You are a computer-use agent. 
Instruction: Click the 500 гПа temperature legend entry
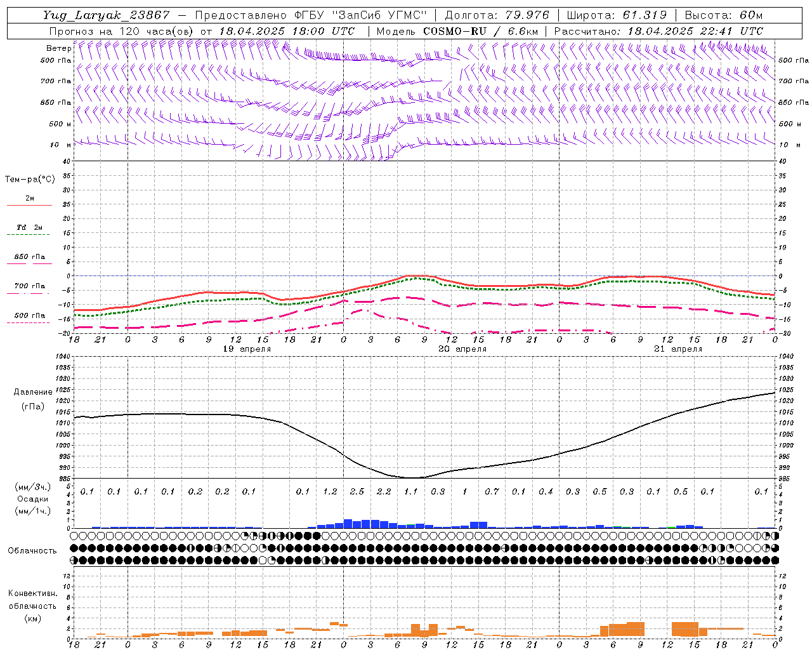click(x=29, y=315)
